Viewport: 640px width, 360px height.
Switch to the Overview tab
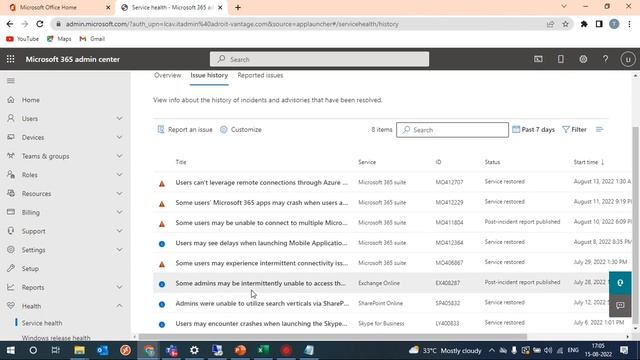point(167,76)
